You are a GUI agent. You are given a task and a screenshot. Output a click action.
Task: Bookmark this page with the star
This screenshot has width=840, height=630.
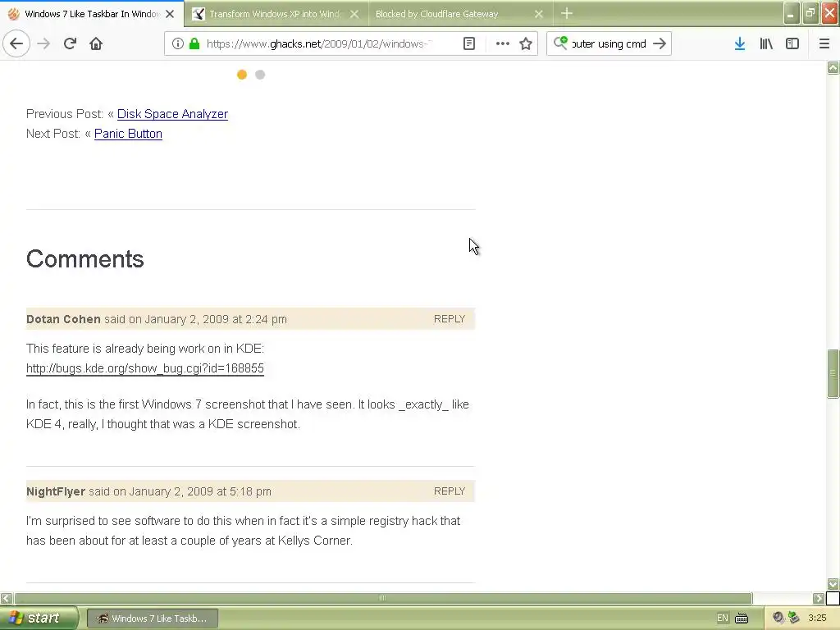[526, 44]
